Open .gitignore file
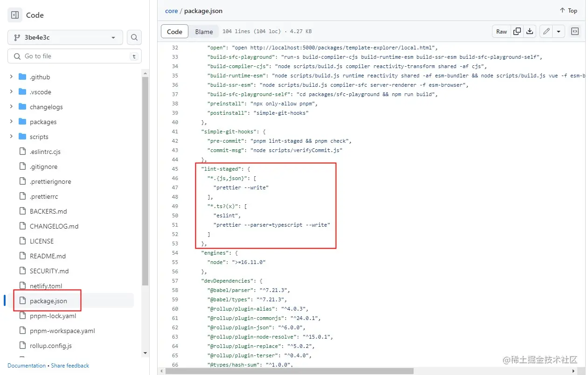This screenshot has width=588, height=375. (44, 167)
